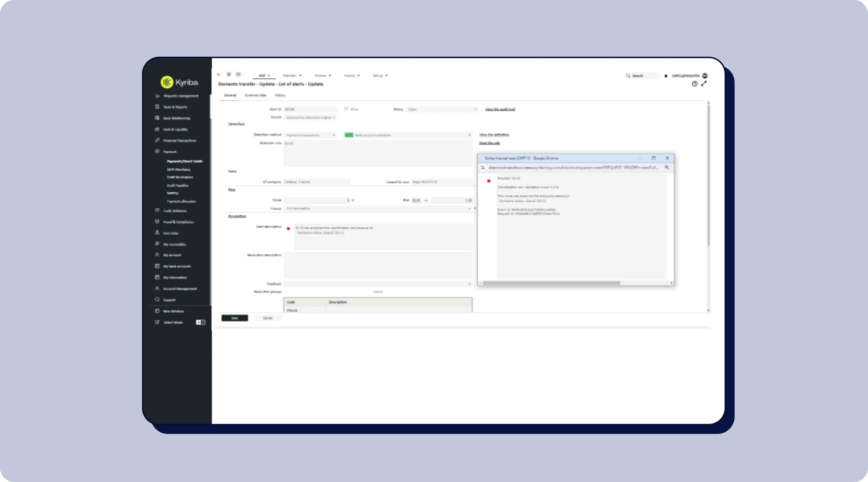The width and height of the screenshot is (868, 482).
Task: Click the zoom magnifier in popup address bar
Action: tap(666, 167)
